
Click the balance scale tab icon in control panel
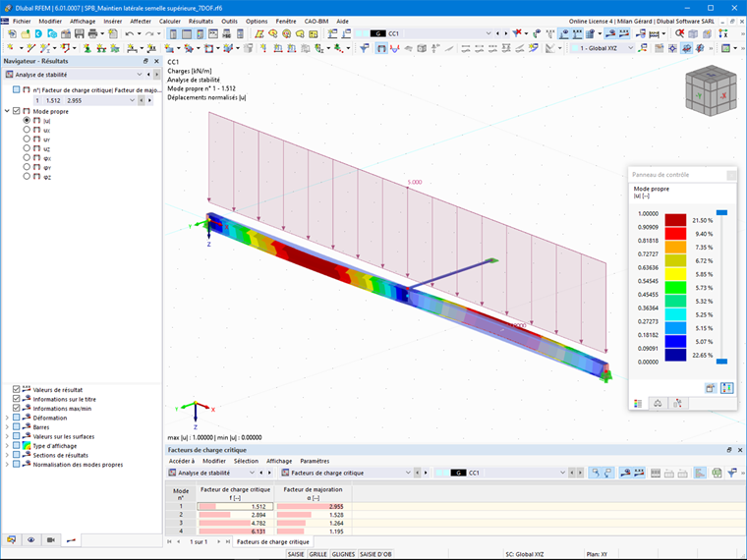(x=658, y=404)
